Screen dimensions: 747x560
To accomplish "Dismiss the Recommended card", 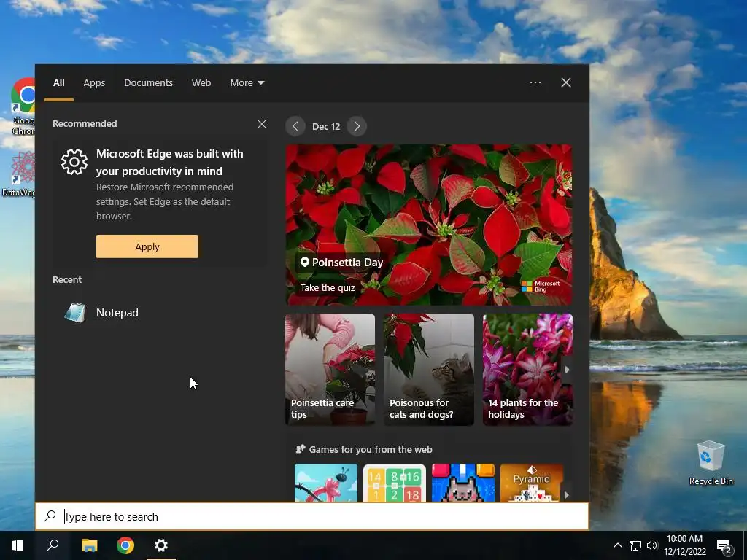I will point(262,124).
